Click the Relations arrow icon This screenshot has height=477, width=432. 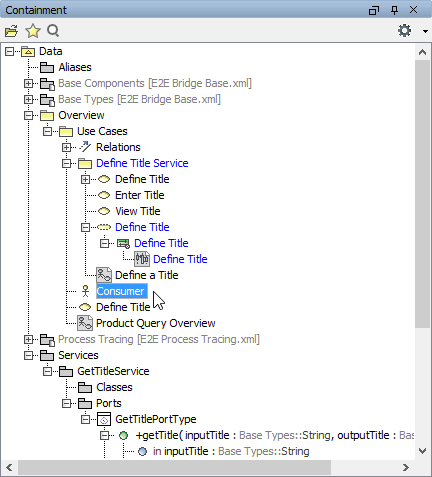coord(85,147)
